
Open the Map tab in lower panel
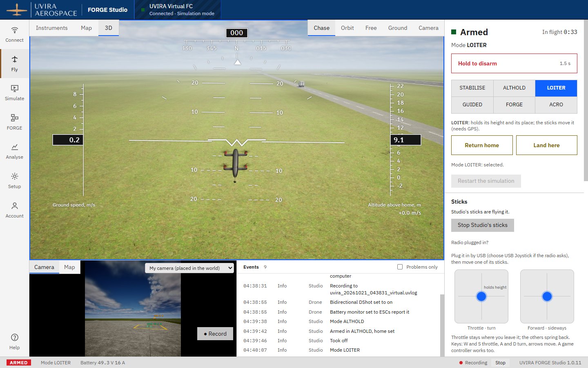pos(69,267)
